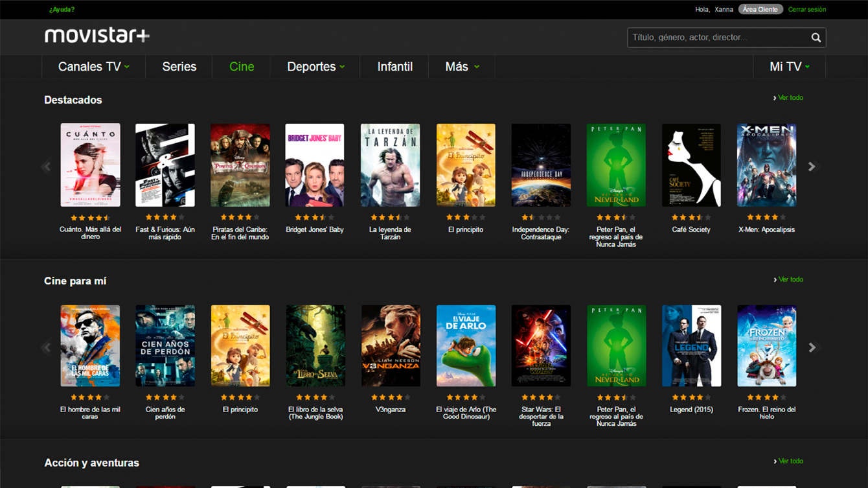868x488 pixels.
Task: Open Legend (2015) poster
Action: tap(691, 346)
